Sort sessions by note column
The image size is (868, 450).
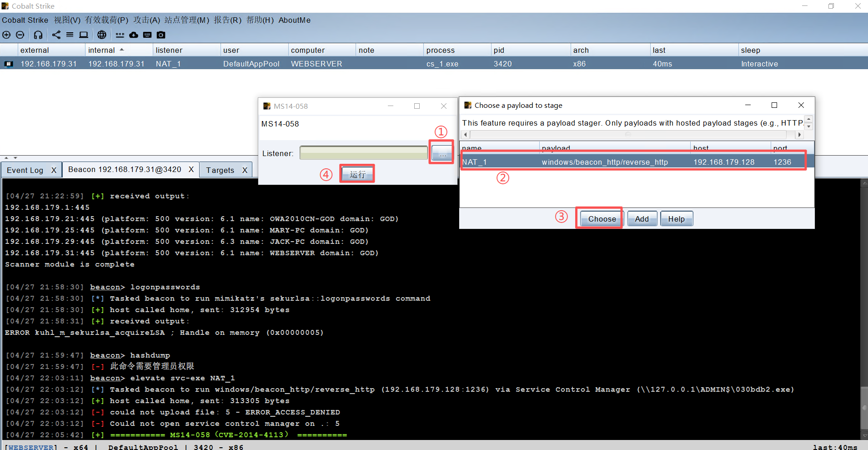(389, 50)
